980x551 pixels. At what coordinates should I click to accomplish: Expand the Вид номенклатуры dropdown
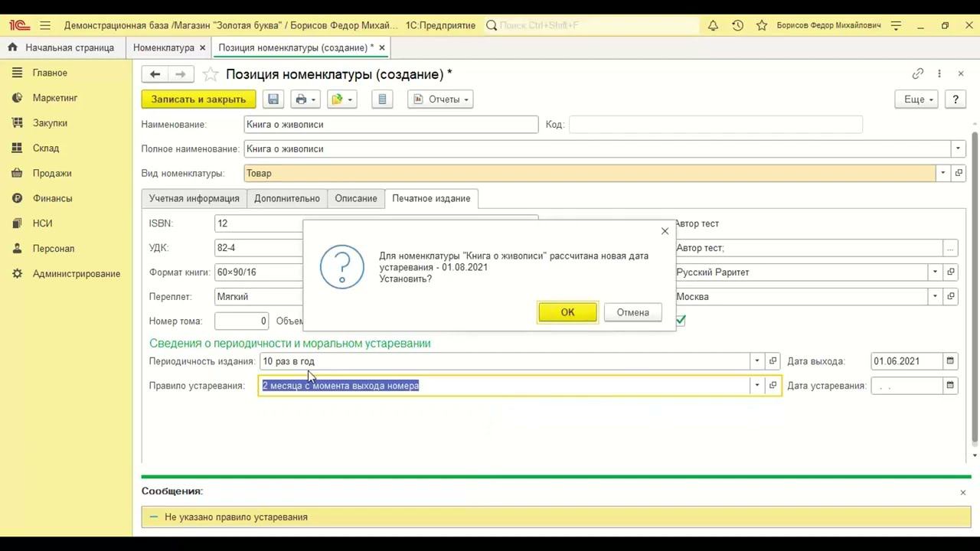coord(942,174)
